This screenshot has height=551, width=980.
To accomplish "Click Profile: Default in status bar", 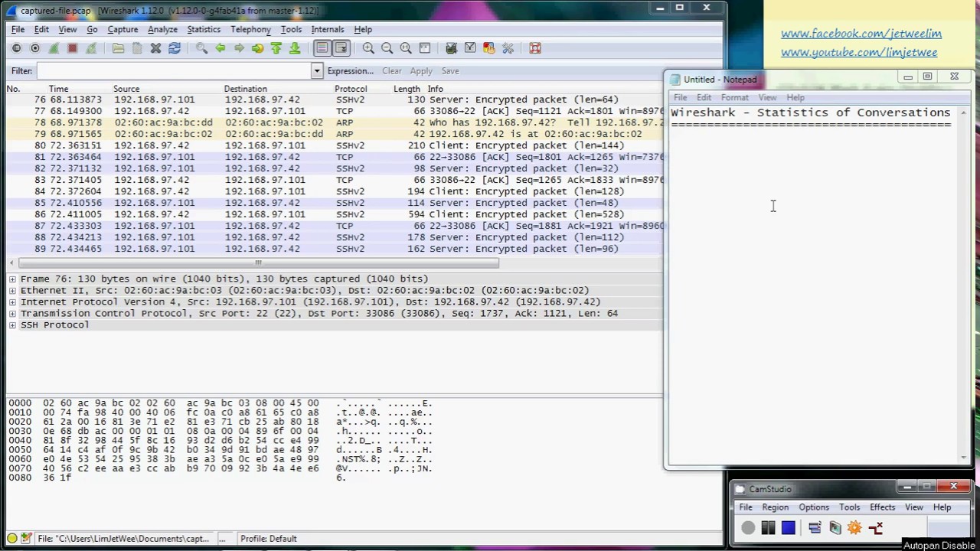I will pyautogui.click(x=268, y=539).
